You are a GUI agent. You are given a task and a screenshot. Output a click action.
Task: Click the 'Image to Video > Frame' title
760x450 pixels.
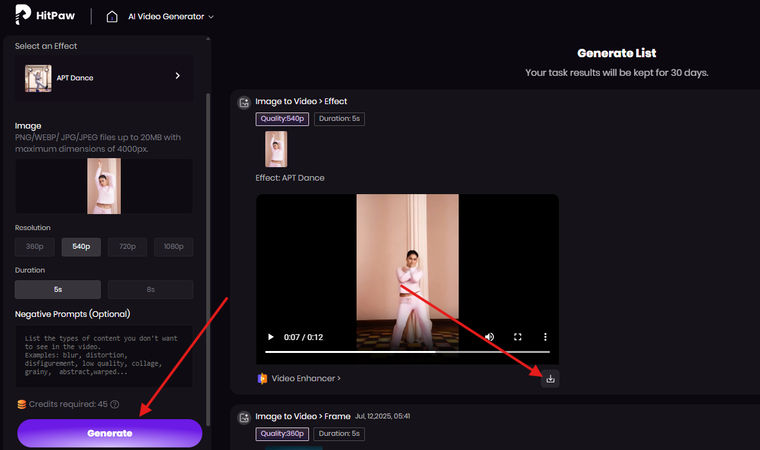303,417
